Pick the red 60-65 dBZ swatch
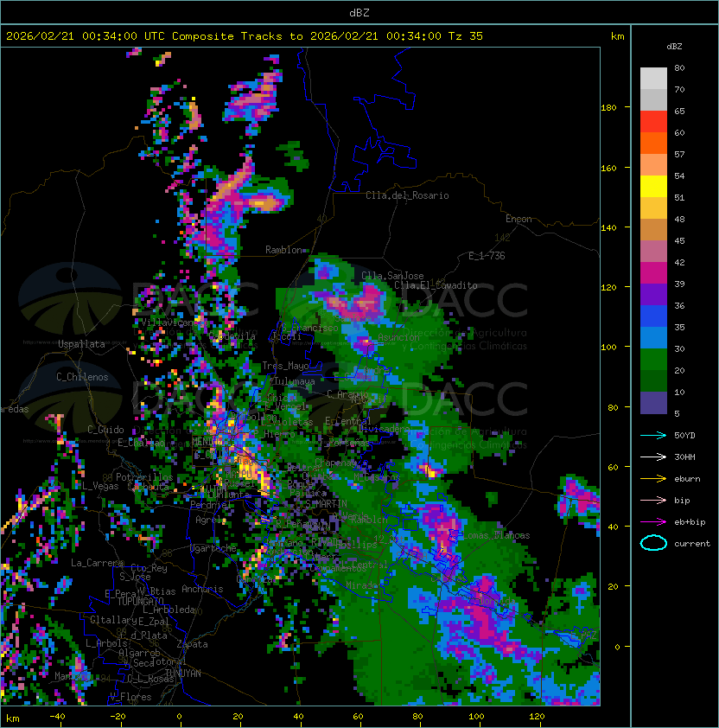 coord(653,122)
